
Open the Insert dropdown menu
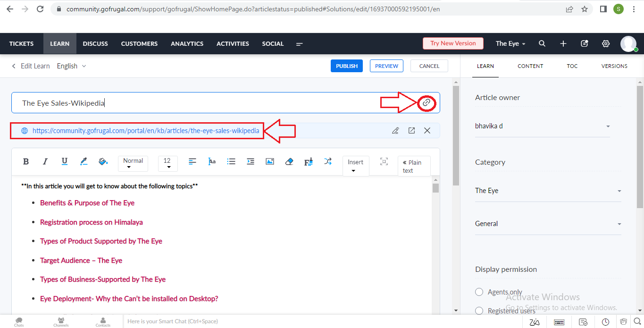(x=356, y=166)
